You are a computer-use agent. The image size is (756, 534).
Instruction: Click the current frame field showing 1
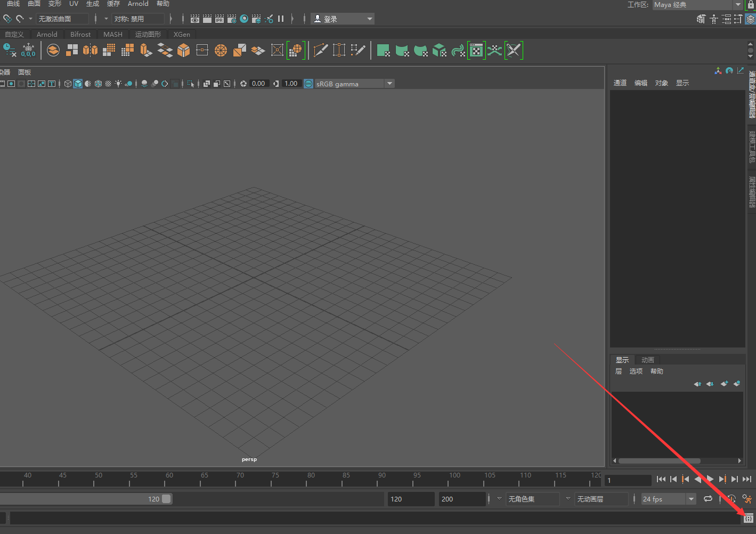629,480
